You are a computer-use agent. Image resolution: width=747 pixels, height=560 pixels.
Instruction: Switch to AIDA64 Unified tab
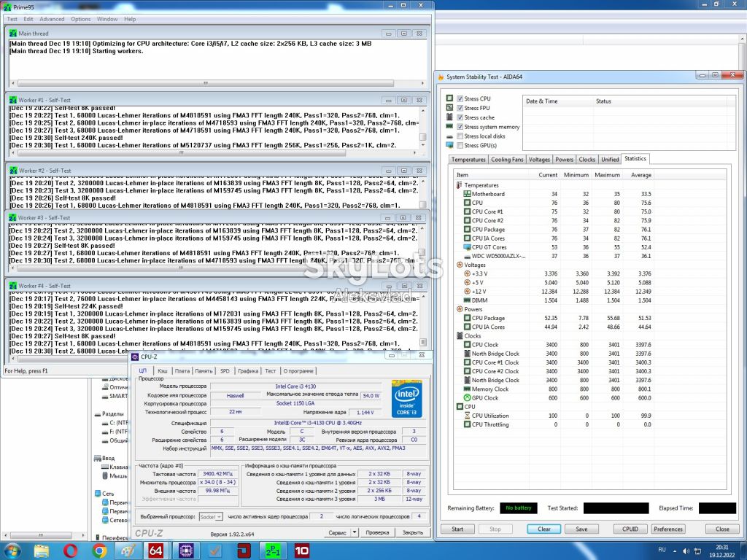[x=610, y=160]
